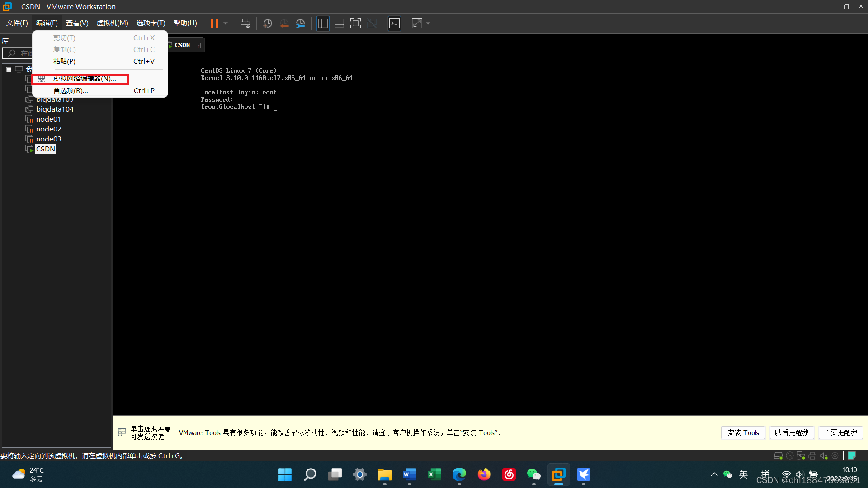Click the hard disk status bar icon
Viewport: 868px width, 488px height.
pyautogui.click(x=778, y=455)
